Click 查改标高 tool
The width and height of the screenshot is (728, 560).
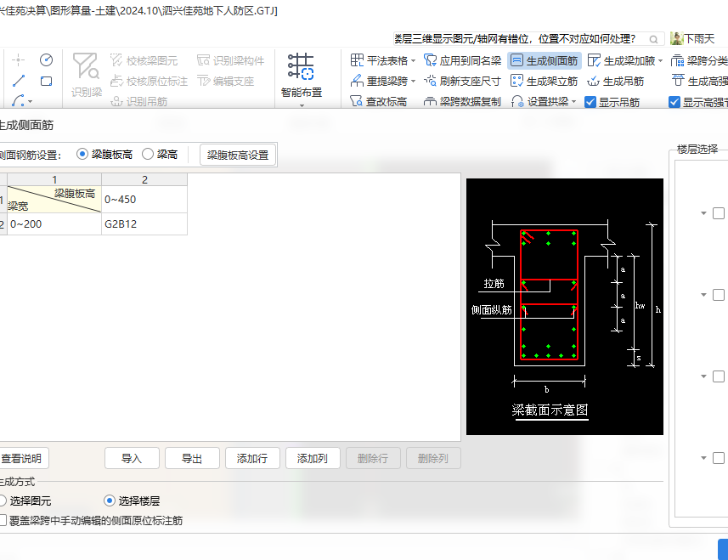(x=378, y=101)
